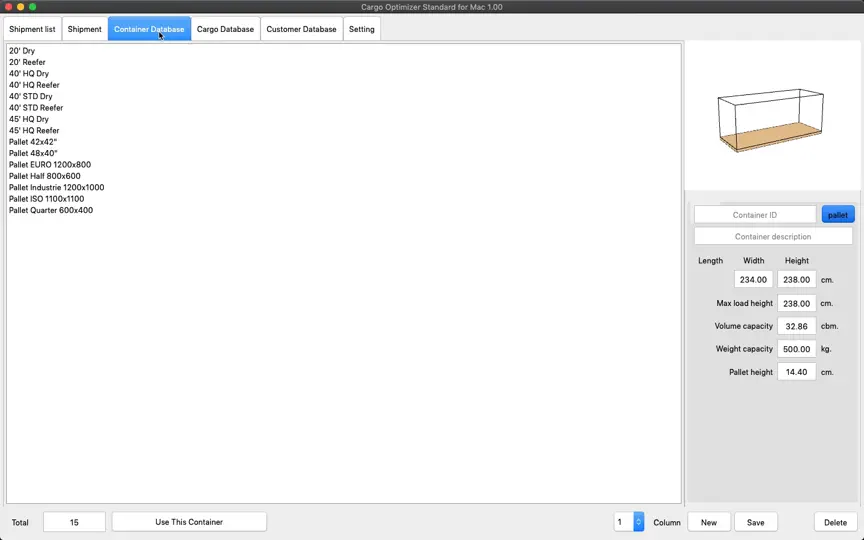The width and height of the screenshot is (864, 540).
Task: Open the Shipment tab
Action: tap(84, 29)
